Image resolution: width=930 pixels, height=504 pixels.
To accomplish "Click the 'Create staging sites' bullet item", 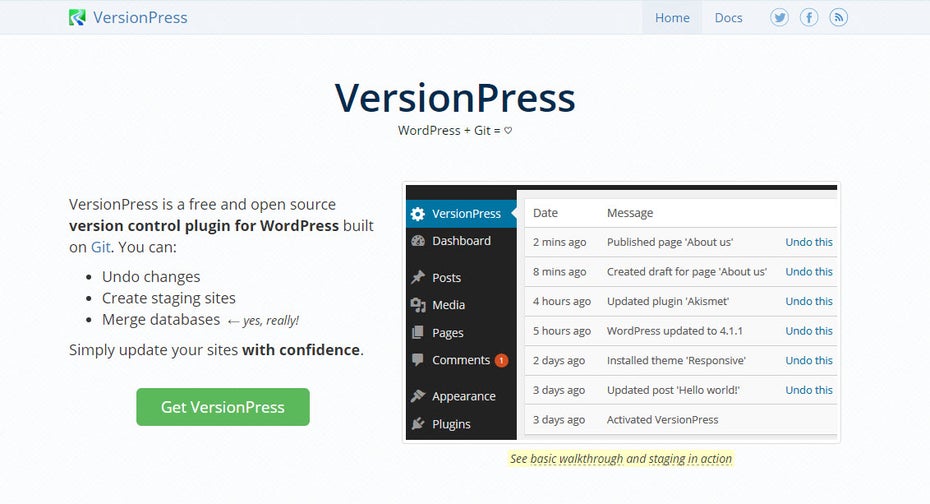I will click(168, 298).
